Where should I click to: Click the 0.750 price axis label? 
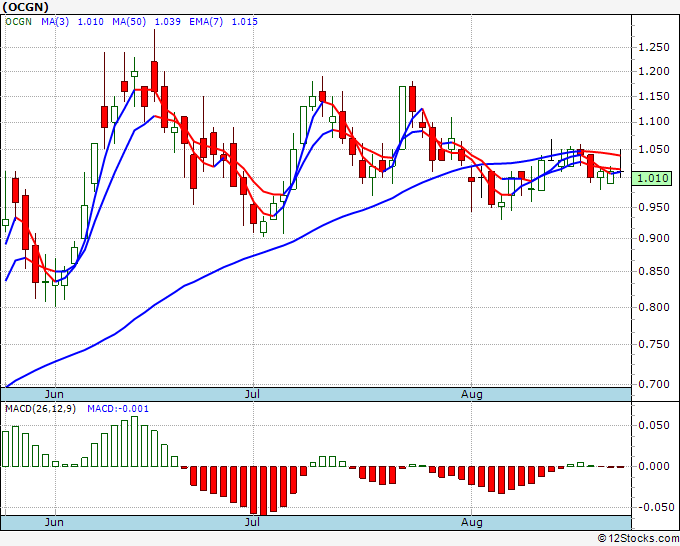[654, 344]
